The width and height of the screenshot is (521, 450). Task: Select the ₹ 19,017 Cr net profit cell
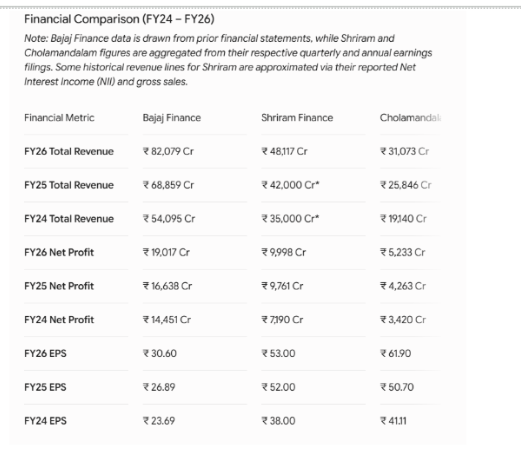pos(166,252)
